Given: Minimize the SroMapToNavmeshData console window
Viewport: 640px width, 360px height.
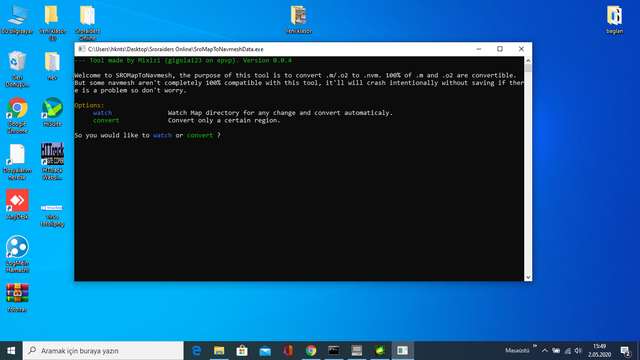Looking at the screenshot, I should click(479, 49).
